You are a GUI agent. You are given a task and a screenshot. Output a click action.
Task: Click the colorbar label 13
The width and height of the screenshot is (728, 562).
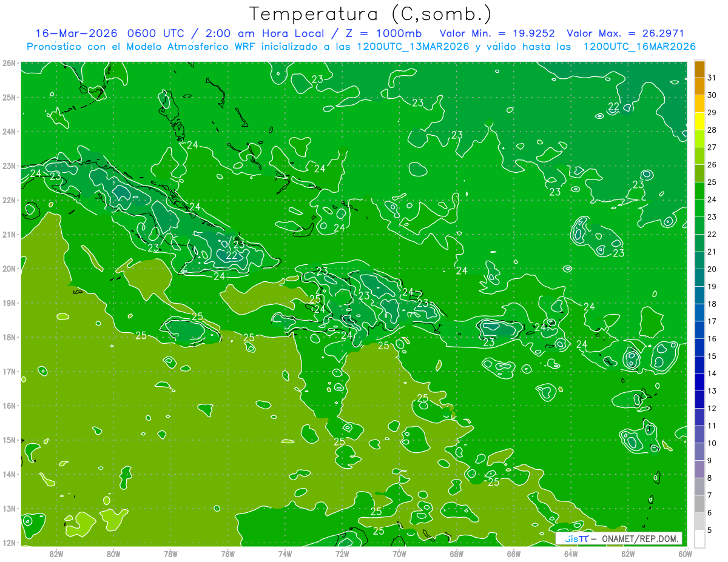712,391
